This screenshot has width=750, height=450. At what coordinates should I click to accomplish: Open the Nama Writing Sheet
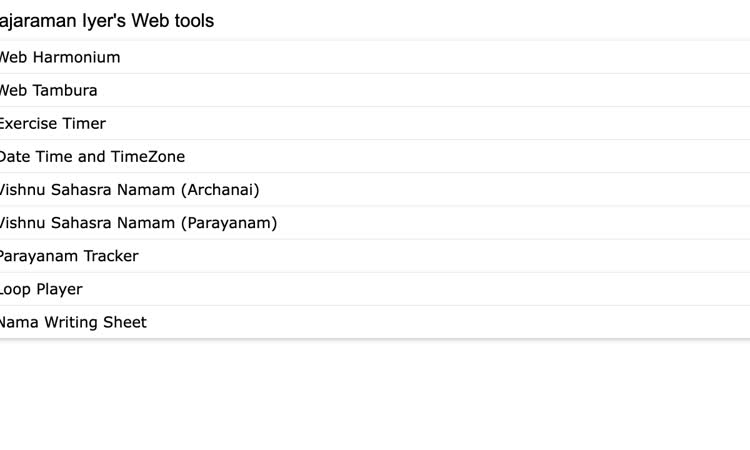click(72, 322)
